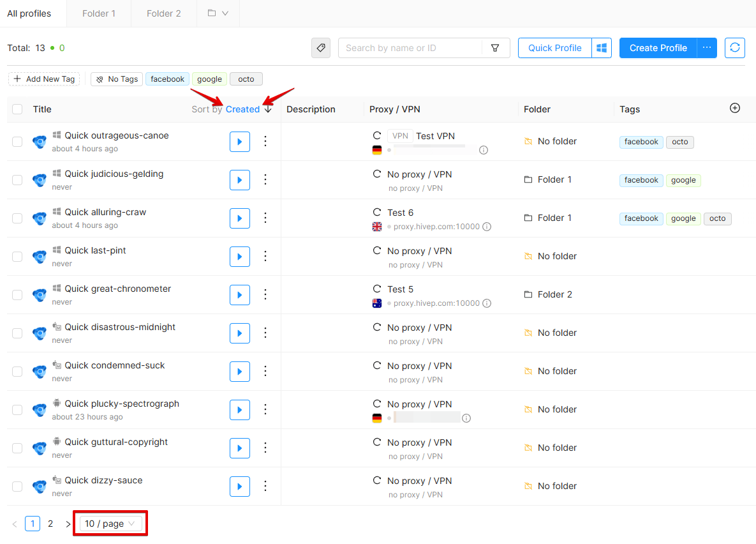Expand the folders dropdown tab
756x544 pixels.
(218, 13)
